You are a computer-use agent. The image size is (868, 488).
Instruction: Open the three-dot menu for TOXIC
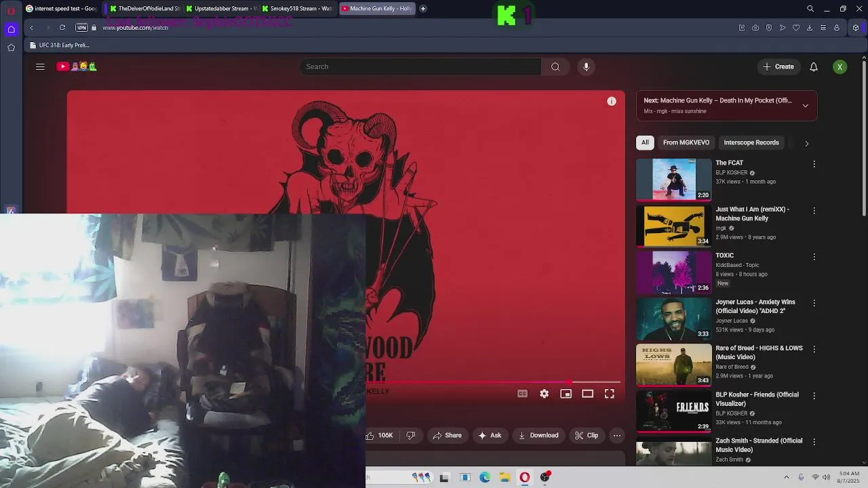pyautogui.click(x=814, y=257)
